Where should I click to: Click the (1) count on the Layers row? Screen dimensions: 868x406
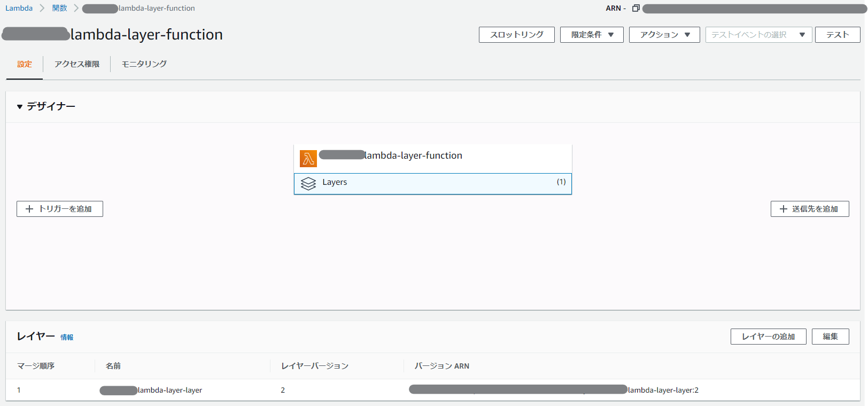[561, 182]
